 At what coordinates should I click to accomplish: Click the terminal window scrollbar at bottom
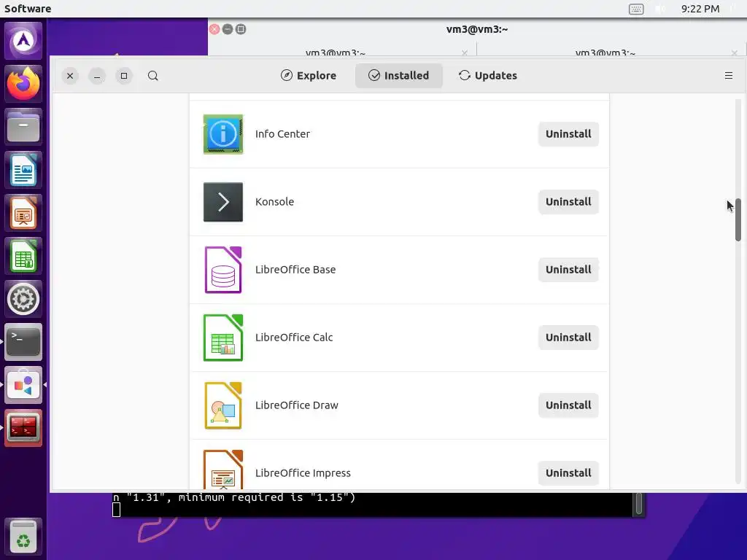639,504
